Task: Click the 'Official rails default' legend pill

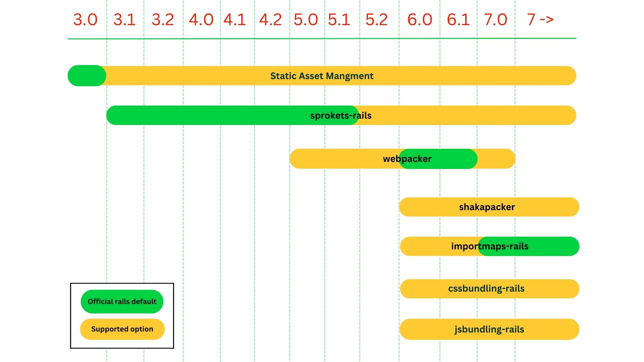Action: point(122,301)
